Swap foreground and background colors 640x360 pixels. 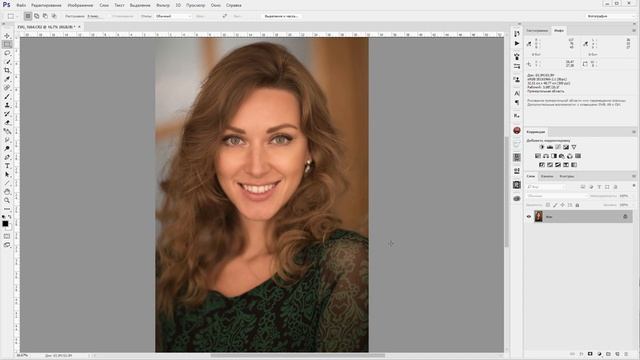point(10,217)
